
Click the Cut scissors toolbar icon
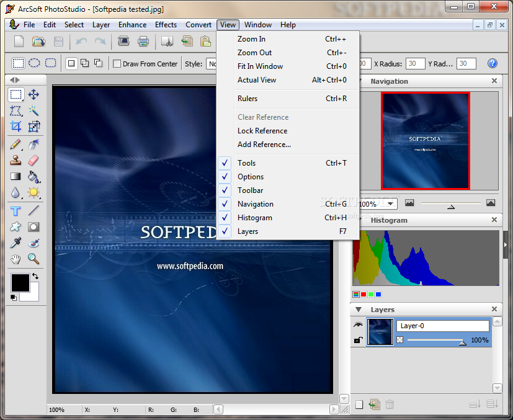(167, 42)
